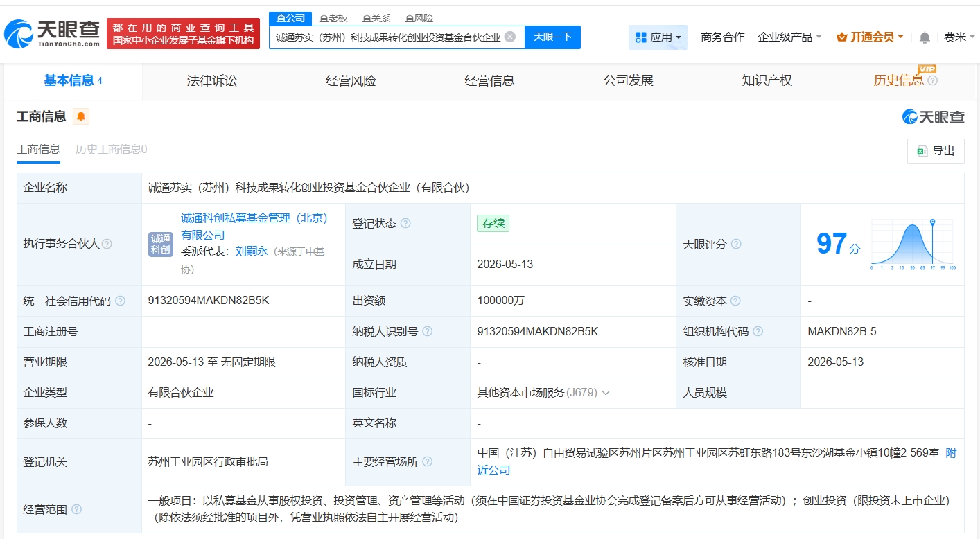980x539 pixels.
Task: Expand the 企业级产品 menu
Action: (789, 37)
